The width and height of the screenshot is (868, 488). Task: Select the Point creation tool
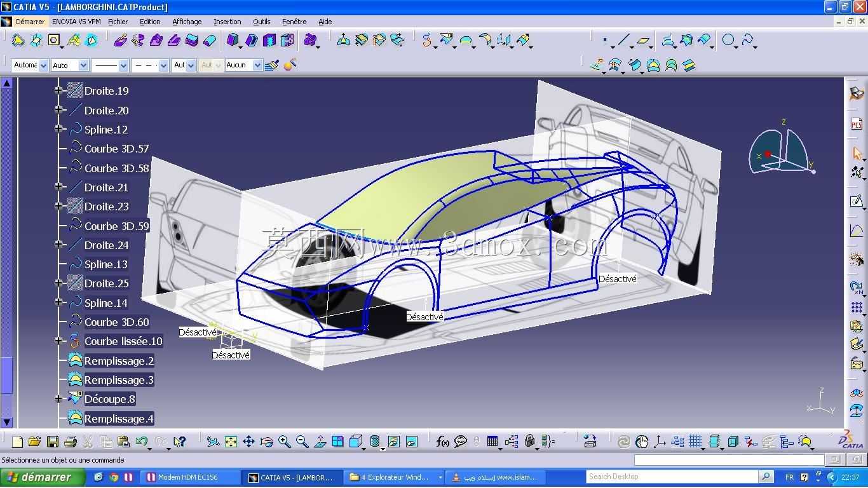[605, 41]
